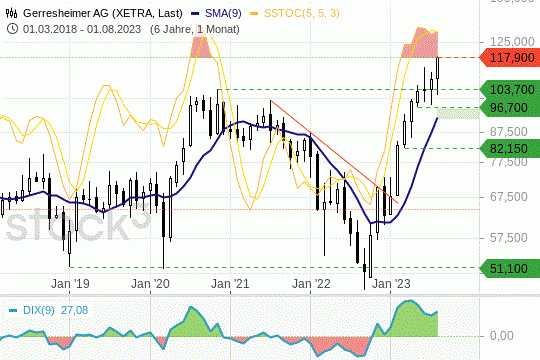The image size is (540, 360).
Task: Click the Jan '19 time axis label
Action: click(70, 284)
